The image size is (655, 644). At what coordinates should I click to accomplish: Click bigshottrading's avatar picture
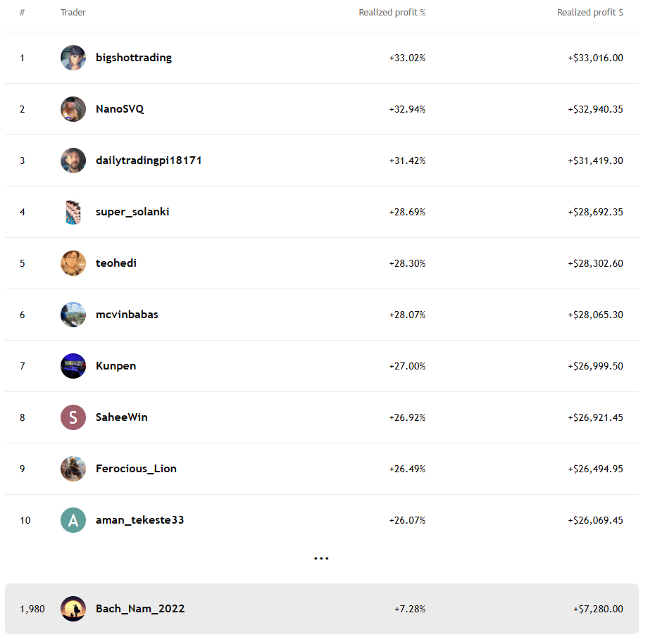(73, 58)
